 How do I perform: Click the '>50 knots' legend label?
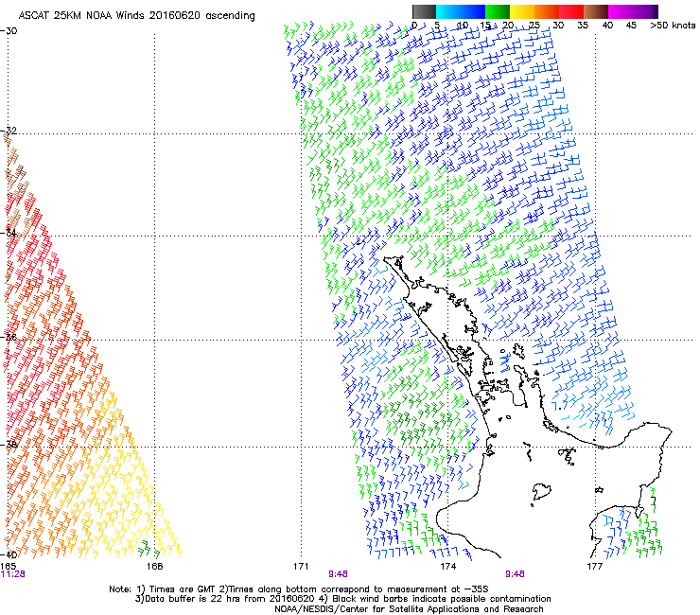673,26
